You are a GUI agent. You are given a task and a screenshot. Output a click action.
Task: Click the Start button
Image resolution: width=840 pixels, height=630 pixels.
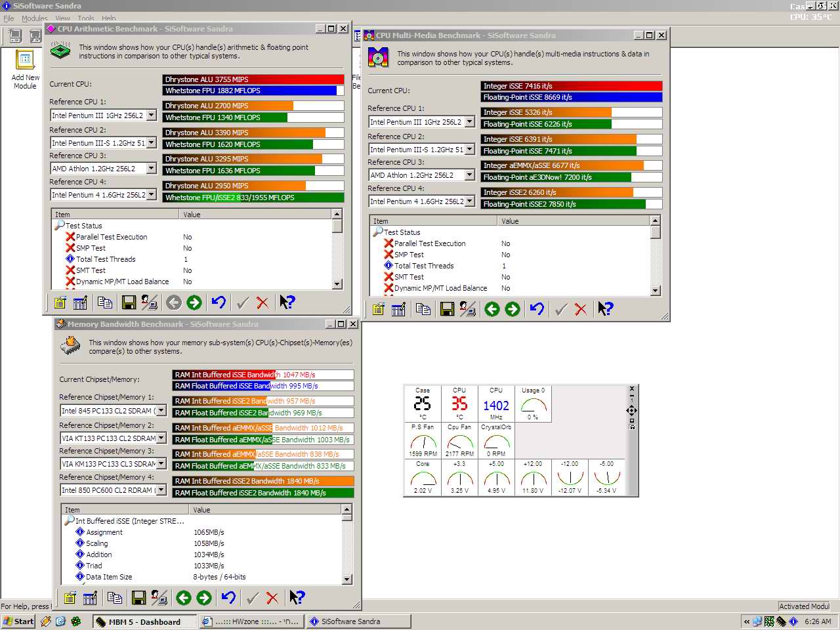point(18,621)
